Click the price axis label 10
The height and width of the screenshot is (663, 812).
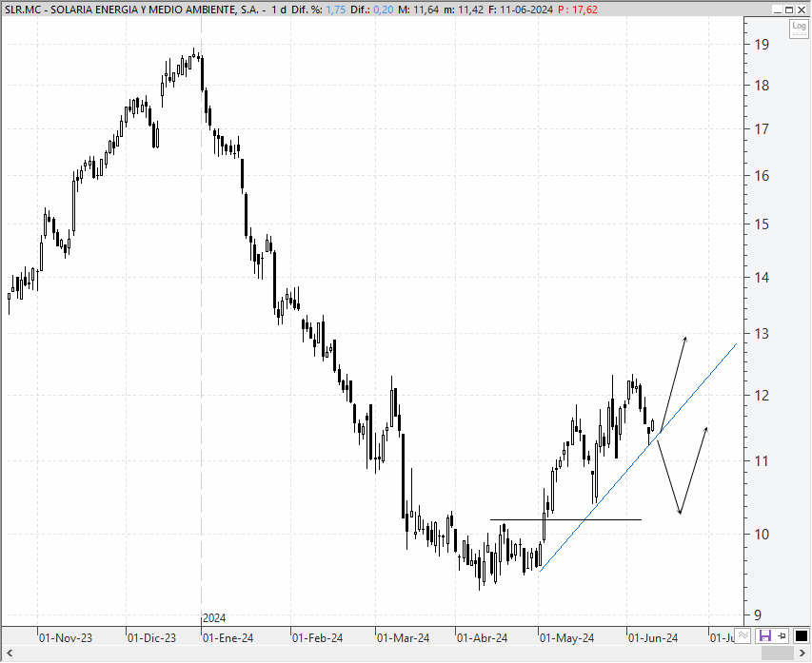(x=762, y=535)
